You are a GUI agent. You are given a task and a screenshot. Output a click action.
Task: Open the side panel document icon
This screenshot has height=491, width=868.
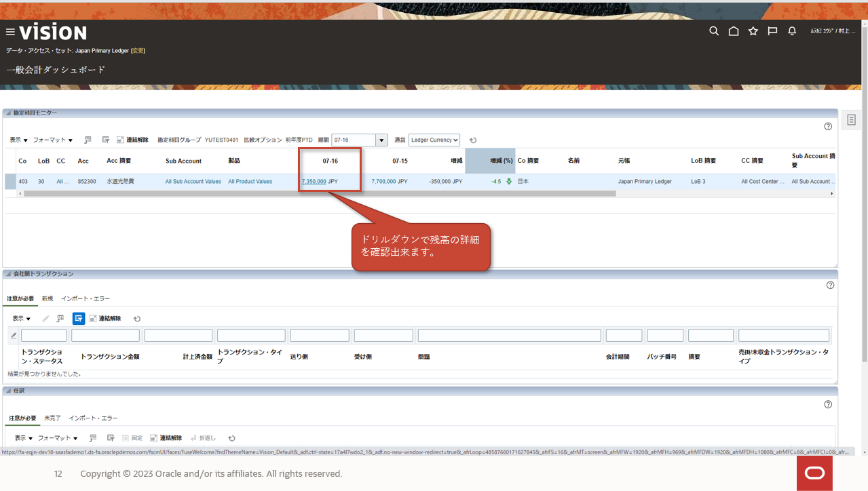point(851,119)
